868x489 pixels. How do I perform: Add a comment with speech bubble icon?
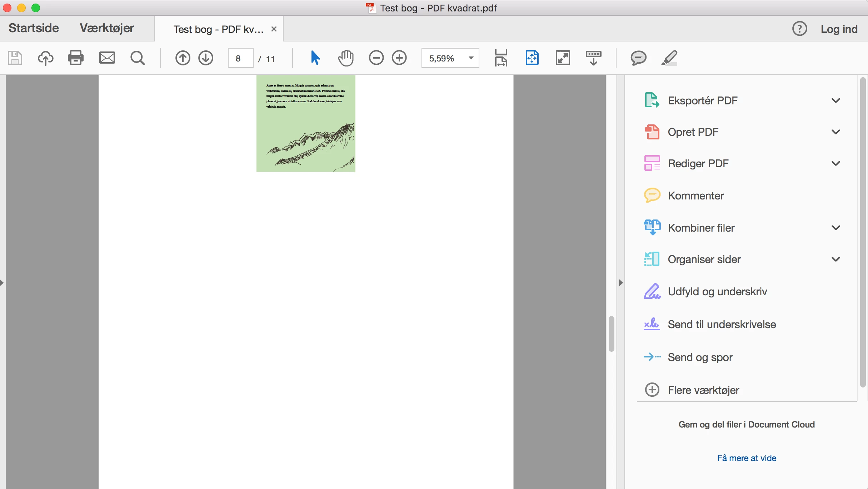tap(638, 58)
